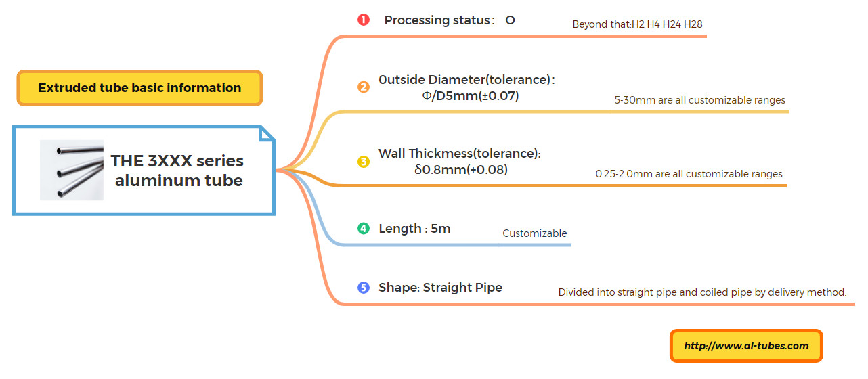
Task: Click the note Beyond that:H2 H4 H24 H28
Action: tap(637, 24)
